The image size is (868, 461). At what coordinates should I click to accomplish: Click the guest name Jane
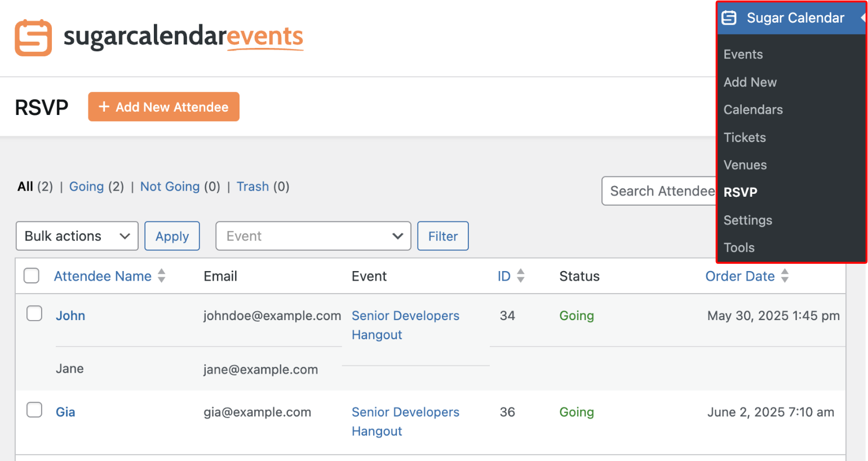tap(70, 369)
